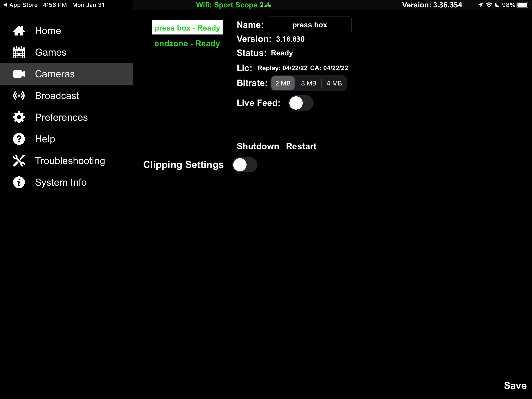
Task: Edit the camera Name field
Action: (310, 25)
